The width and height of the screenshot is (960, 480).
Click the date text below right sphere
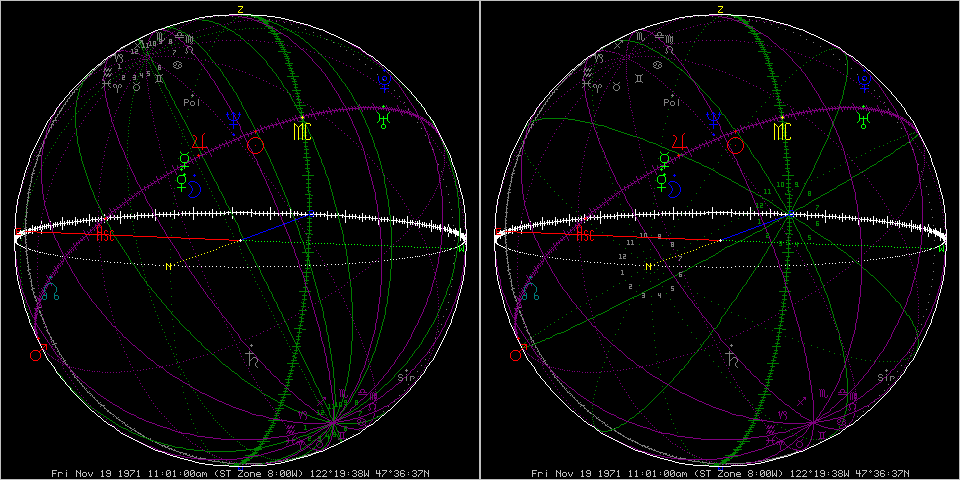pyautogui.click(x=720, y=472)
